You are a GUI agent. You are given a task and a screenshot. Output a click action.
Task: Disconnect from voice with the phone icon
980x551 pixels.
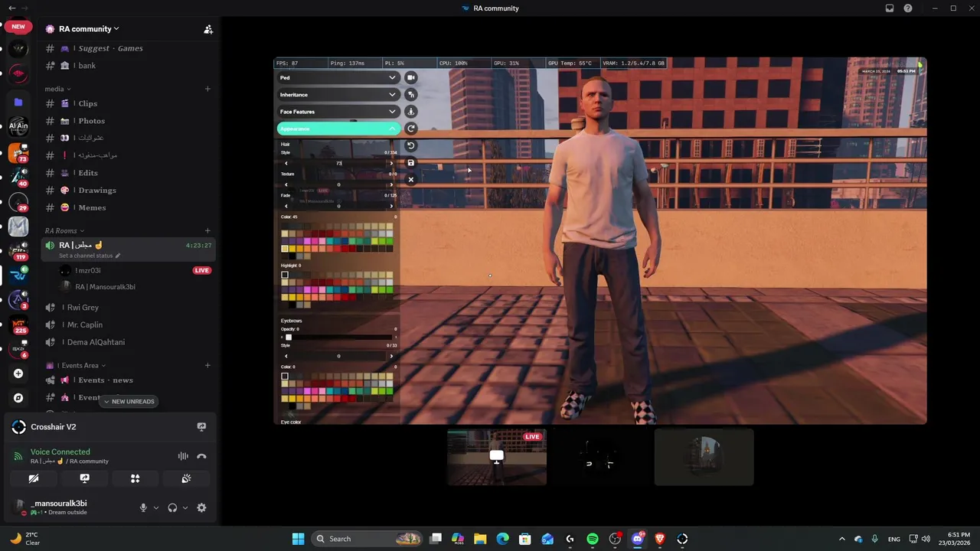[x=201, y=456]
